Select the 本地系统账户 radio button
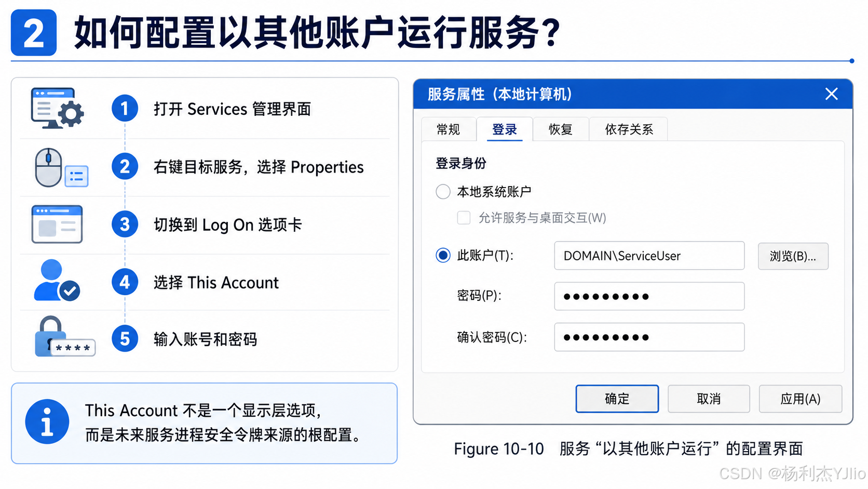868x489 pixels. point(443,192)
